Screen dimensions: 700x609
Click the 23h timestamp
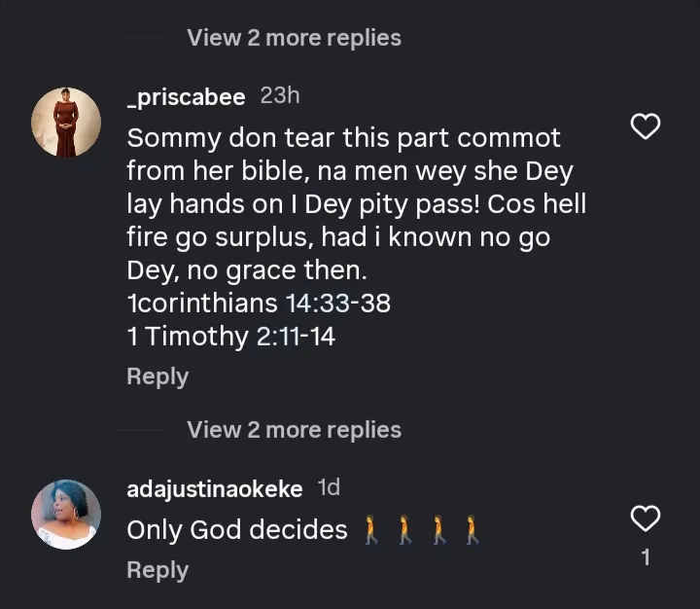tap(280, 96)
